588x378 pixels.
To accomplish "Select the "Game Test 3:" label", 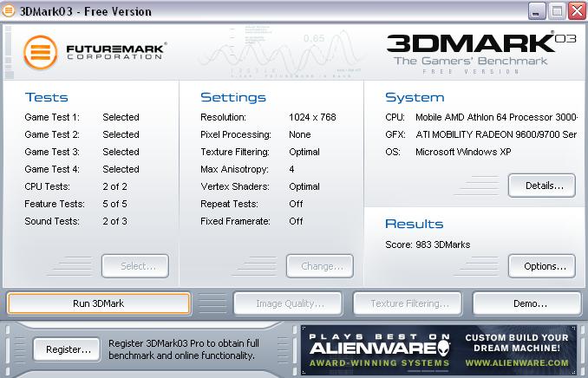I will (x=52, y=152).
